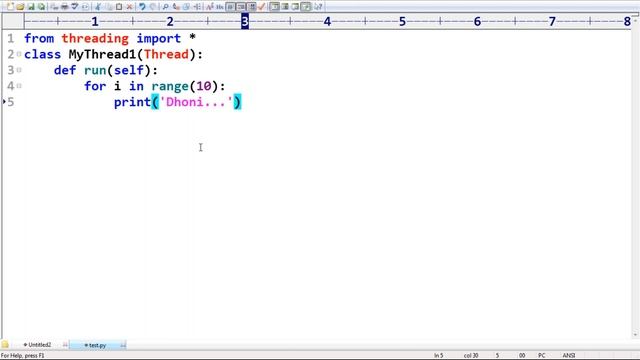Run the spell check tool
The width and height of the screenshot is (640, 360).
[75, 7]
